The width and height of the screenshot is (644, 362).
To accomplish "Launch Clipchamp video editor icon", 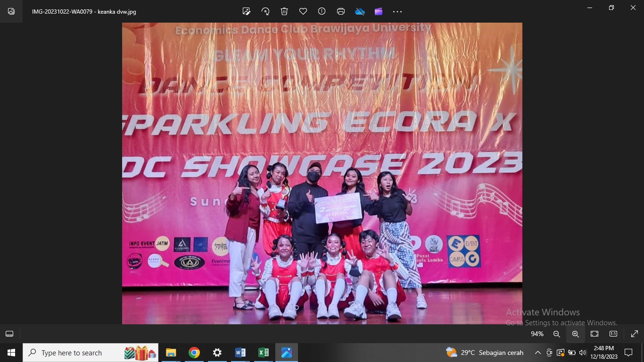I will (379, 11).
